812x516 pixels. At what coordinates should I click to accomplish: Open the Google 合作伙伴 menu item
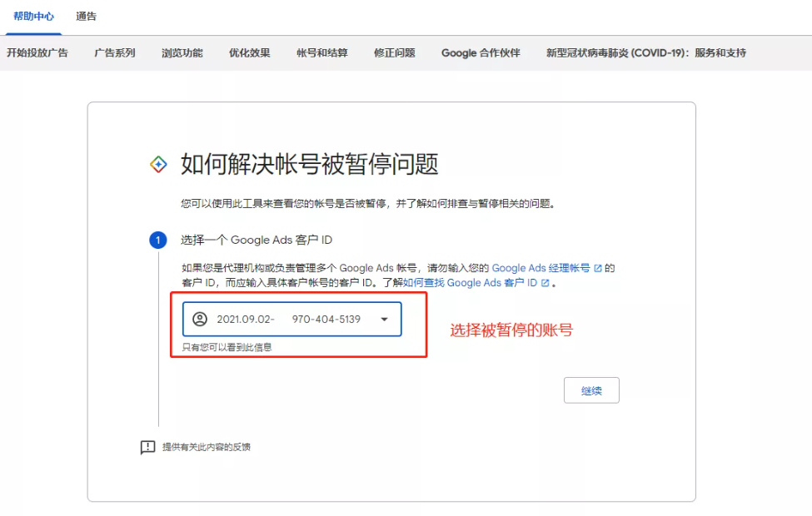click(481, 53)
